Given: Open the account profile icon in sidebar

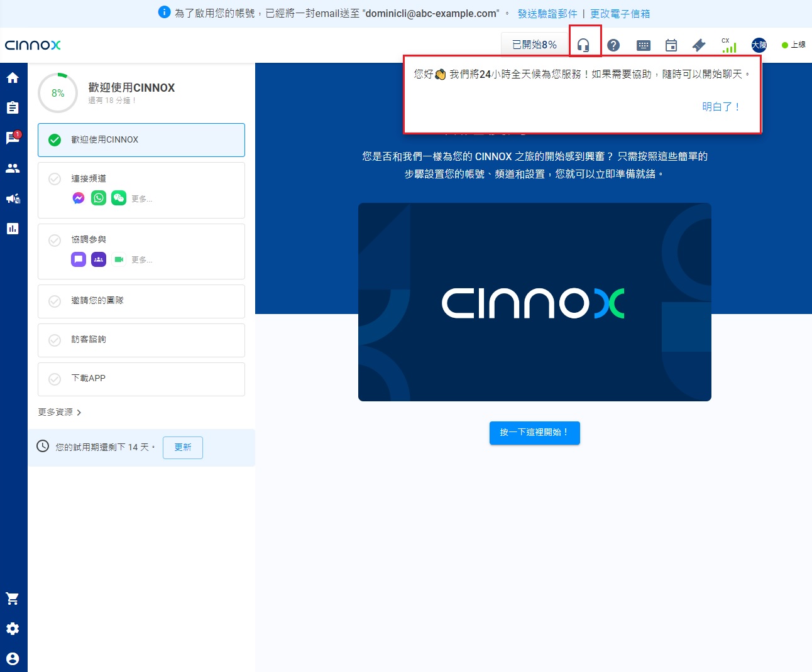Looking at the screenshot, I should [13, 659].
